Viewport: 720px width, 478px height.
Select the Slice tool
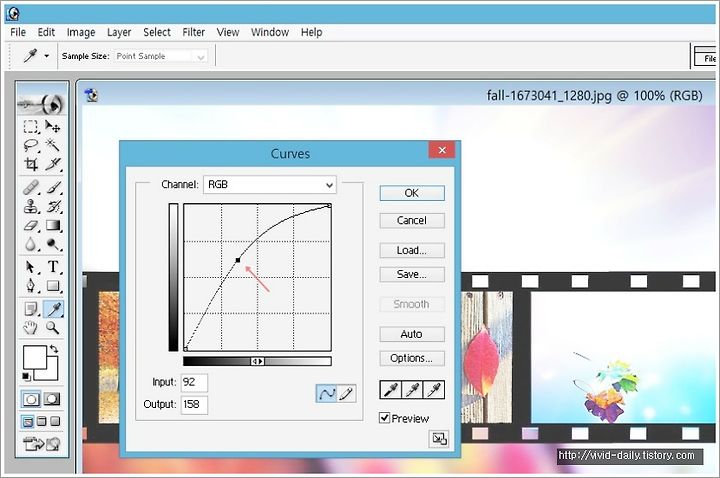[x=53, y=164]
